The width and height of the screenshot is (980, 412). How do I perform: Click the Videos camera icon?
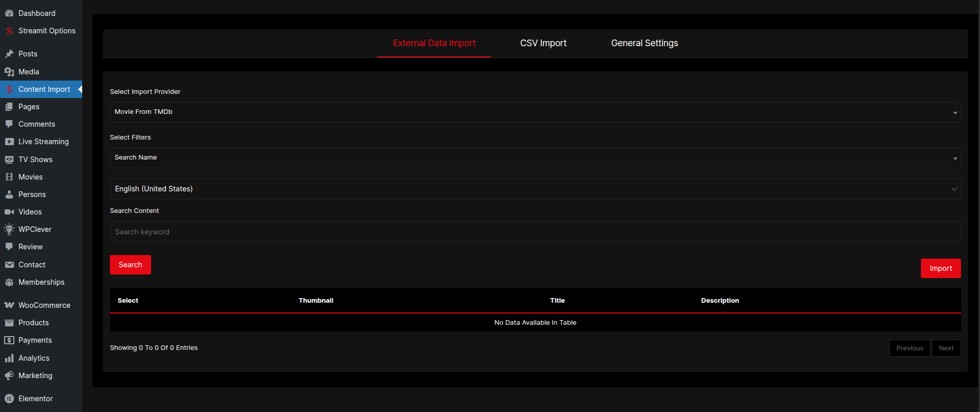pyautogui.click(x=9, y=212)
